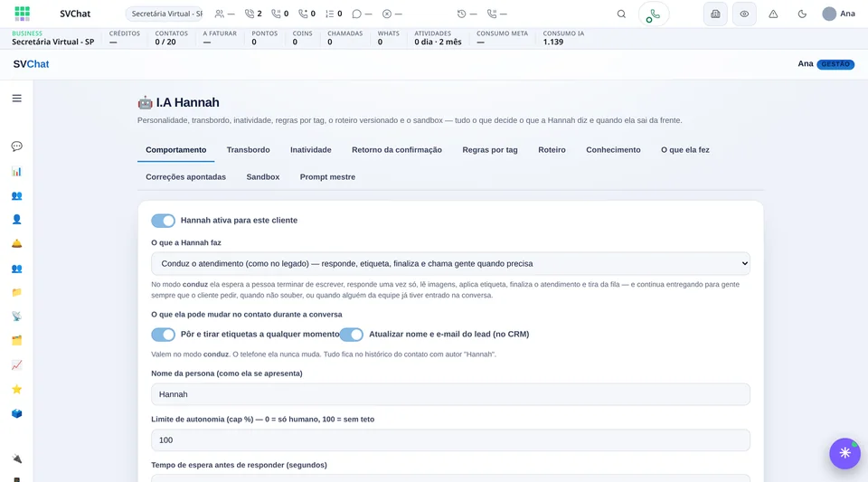Screen dimensions: 868x482
Task: Open the yellow folder sidebar icon
Action: pyautogui.click(x=16, y=292)
